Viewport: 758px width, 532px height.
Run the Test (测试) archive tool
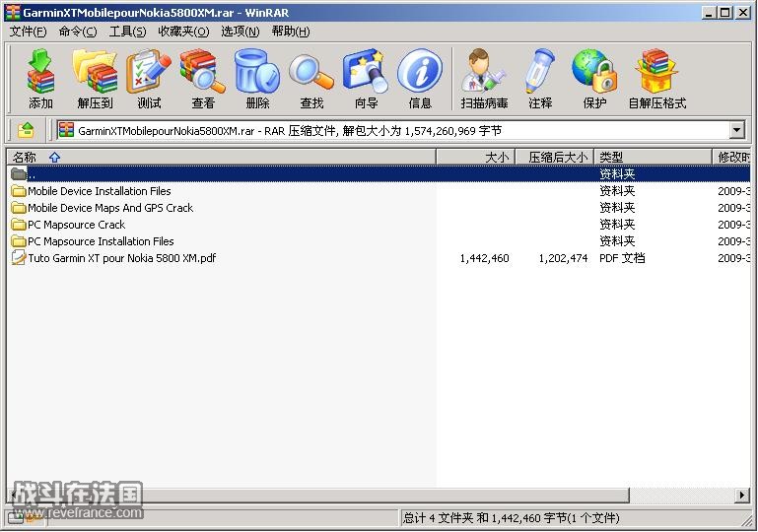[149, 79]
